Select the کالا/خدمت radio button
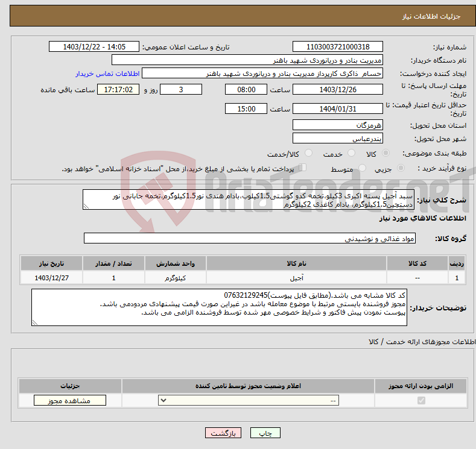Screen dimensions: 476x449 (308, 153)
